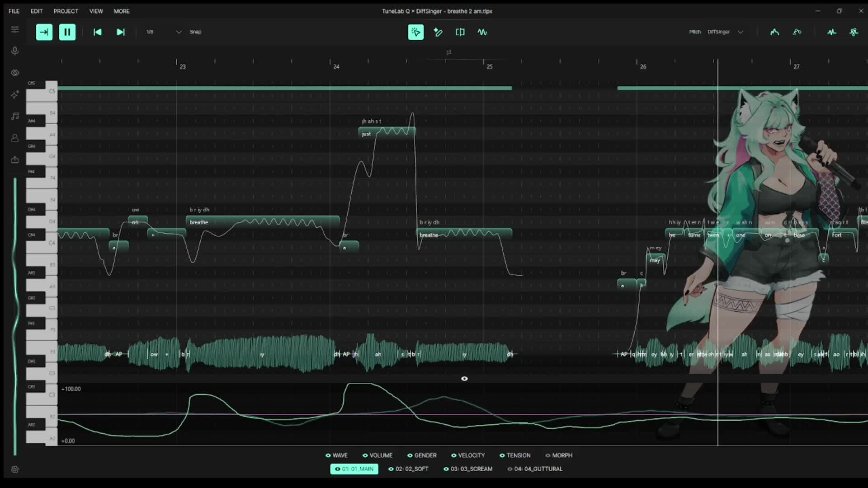Toggle VELOCITY parameter visibility
Image resolution: width=868 pixels, height=488 pixels.
pyautogui.click(x=468, y=455)
